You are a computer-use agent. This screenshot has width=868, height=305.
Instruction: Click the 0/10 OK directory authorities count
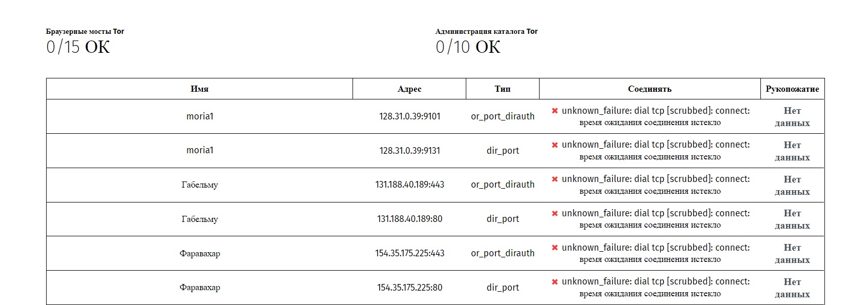[x=468, y=47]
